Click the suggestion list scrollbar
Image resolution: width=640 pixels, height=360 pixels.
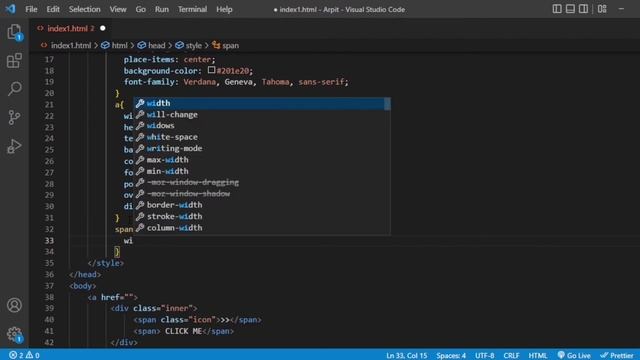387,104
